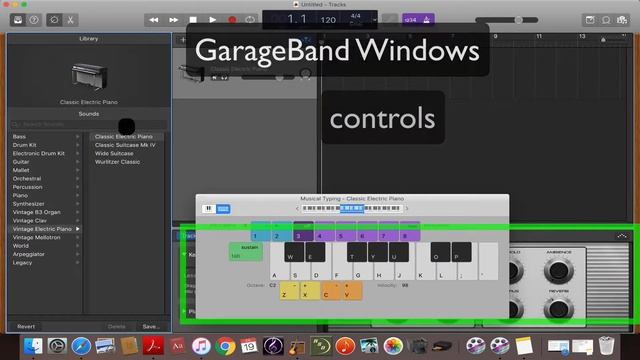Open the Note Pad button

pyautogui.click(x=590, y=20)
